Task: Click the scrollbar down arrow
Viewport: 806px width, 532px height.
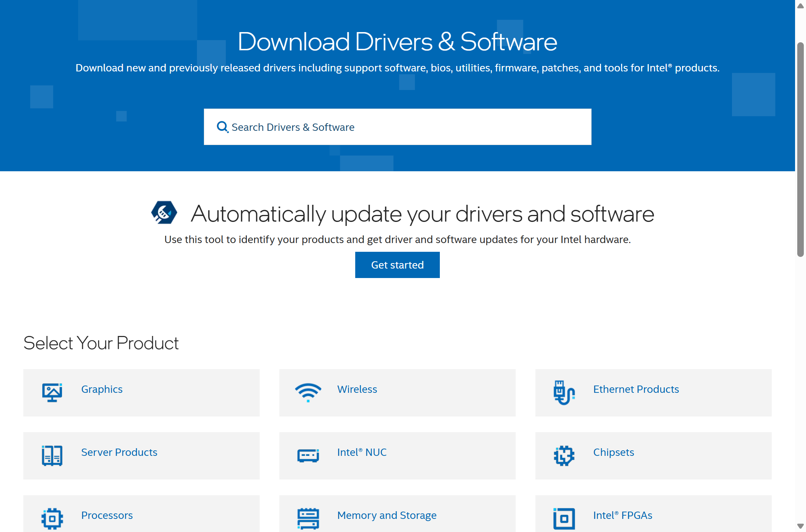Action: click(x=801, y=526)
